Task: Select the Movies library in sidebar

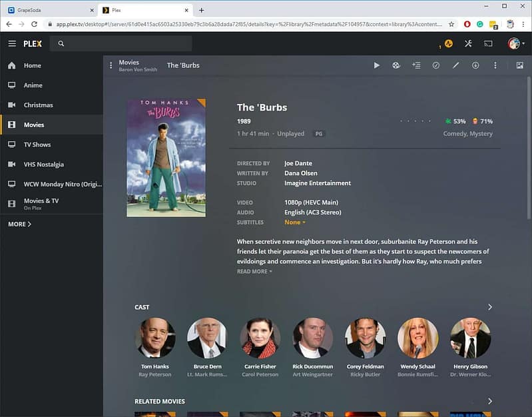Action: [x=51, y=125]
